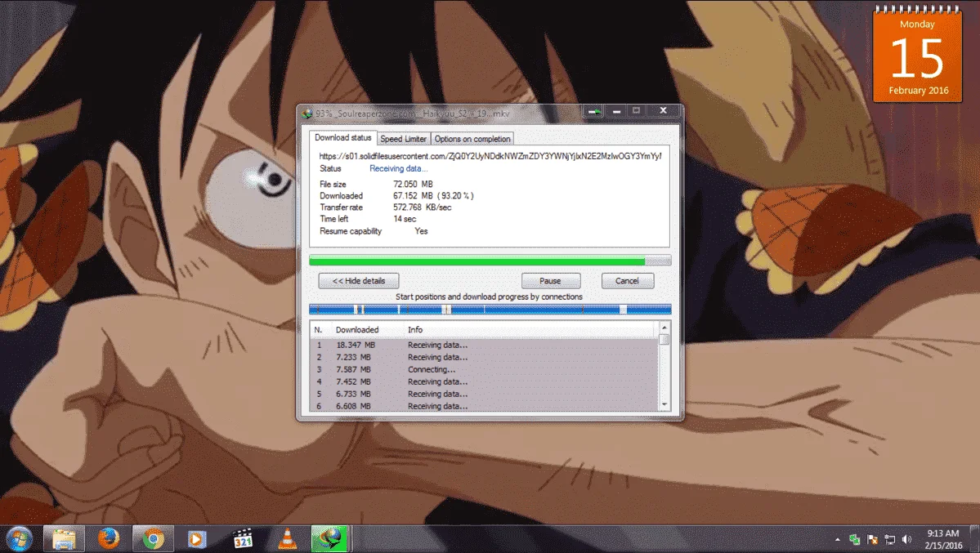The image size is (980, 553).
Task: Select connection row 1 with 18.347 MB
Action: tap(485, 345)
